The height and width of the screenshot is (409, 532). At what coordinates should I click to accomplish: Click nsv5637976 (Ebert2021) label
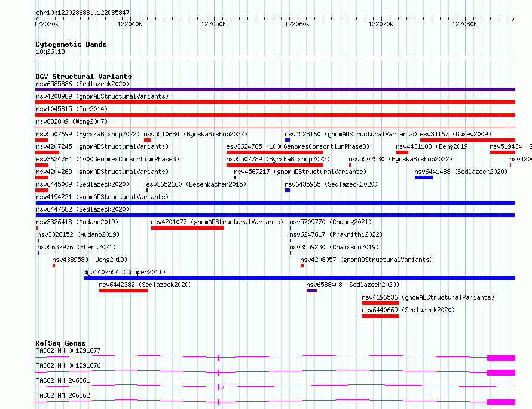[x=77, y=247]
